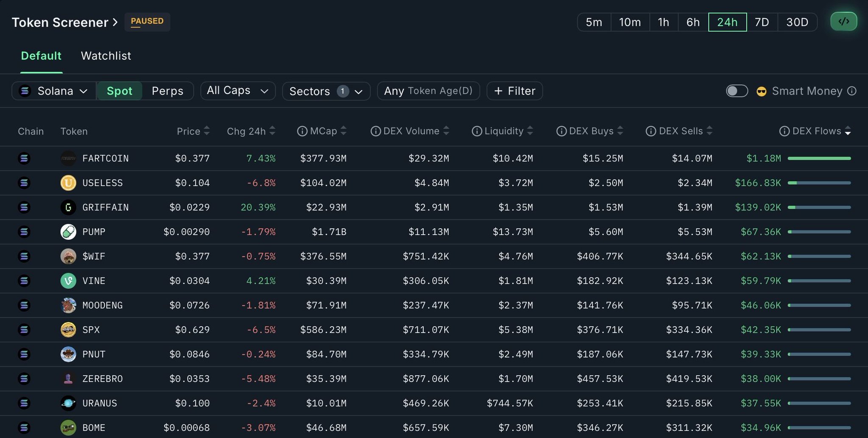The width and height of the screenshot is (868, 438).
Task: Click the USELESS token coin icon
Action: tap(68, 183)
